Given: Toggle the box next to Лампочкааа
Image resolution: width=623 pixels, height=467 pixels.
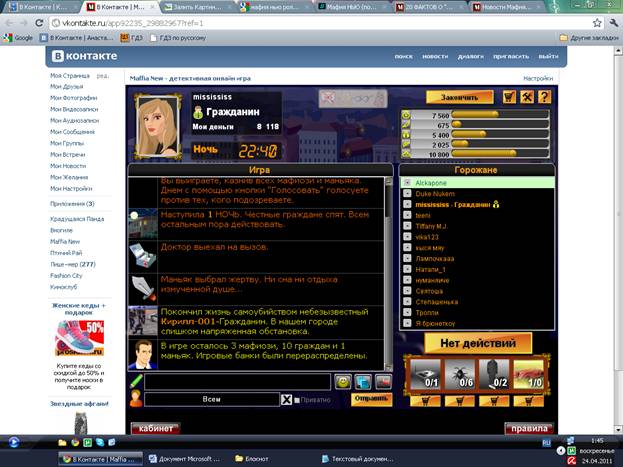Looking at the screenshot, I should (x=407, y=258).
